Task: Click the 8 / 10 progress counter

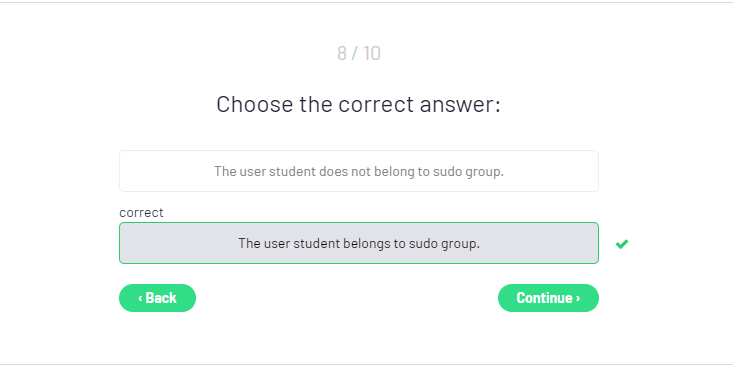Action: 359,53
